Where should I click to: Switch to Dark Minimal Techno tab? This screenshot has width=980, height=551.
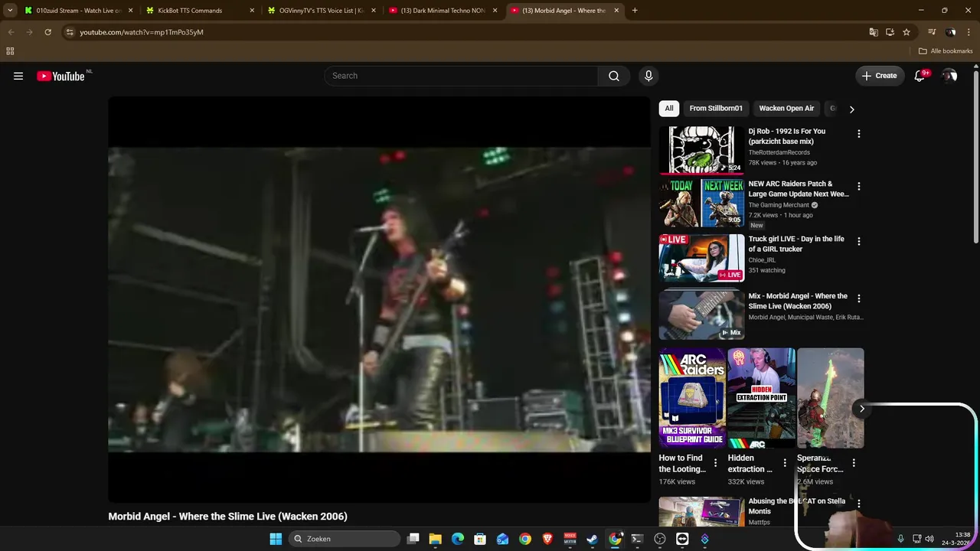(x=442, y=11)
